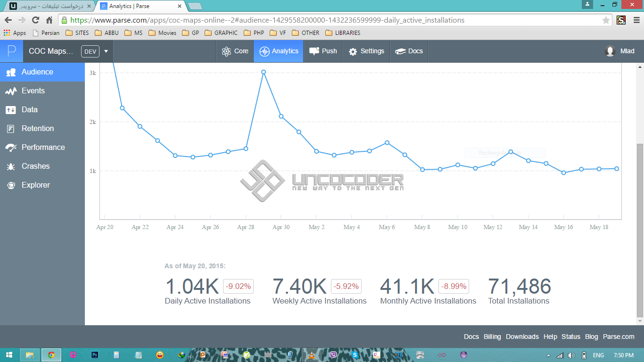Go to the browser home page
The image size is (644, 362).
49,20
